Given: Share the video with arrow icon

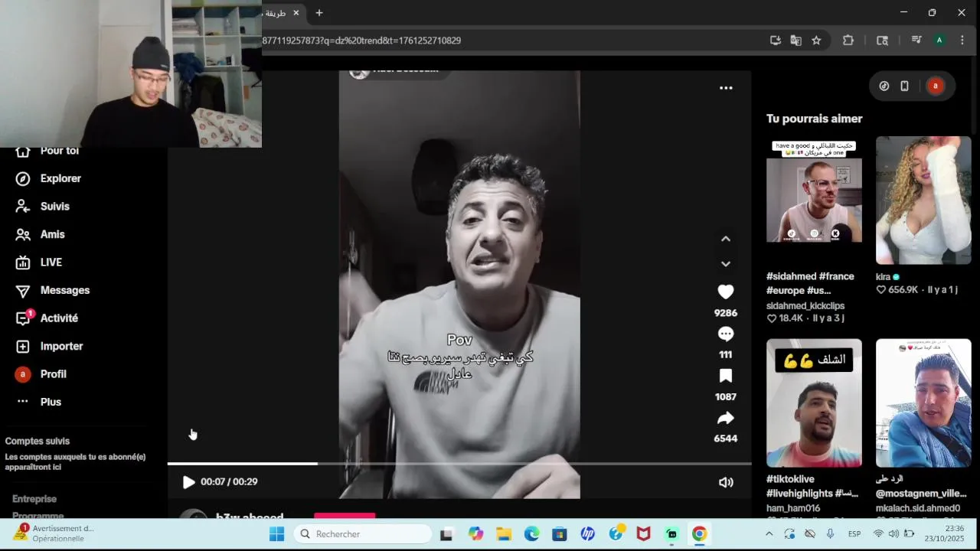Looking at the screenshot, I should pos(726,418).
